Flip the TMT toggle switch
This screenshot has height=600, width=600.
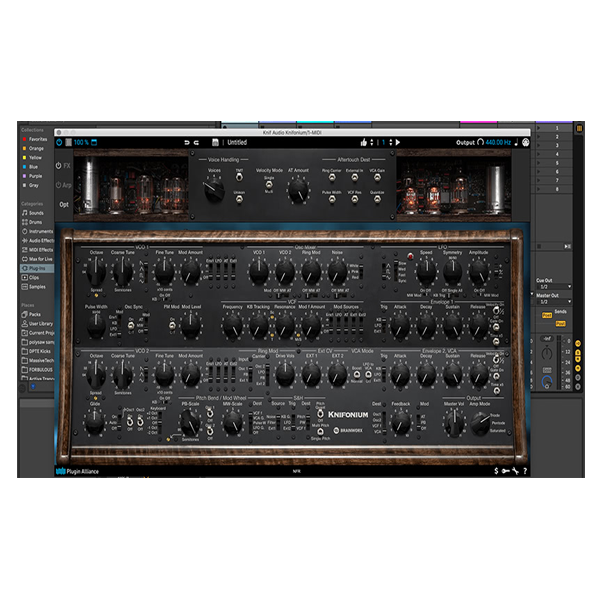239,177
